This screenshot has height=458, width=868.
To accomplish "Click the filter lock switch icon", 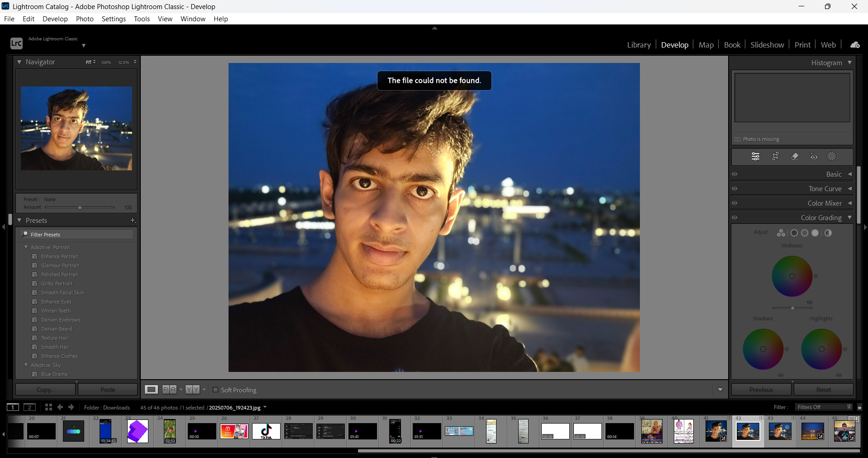I will tap(859, 407).
